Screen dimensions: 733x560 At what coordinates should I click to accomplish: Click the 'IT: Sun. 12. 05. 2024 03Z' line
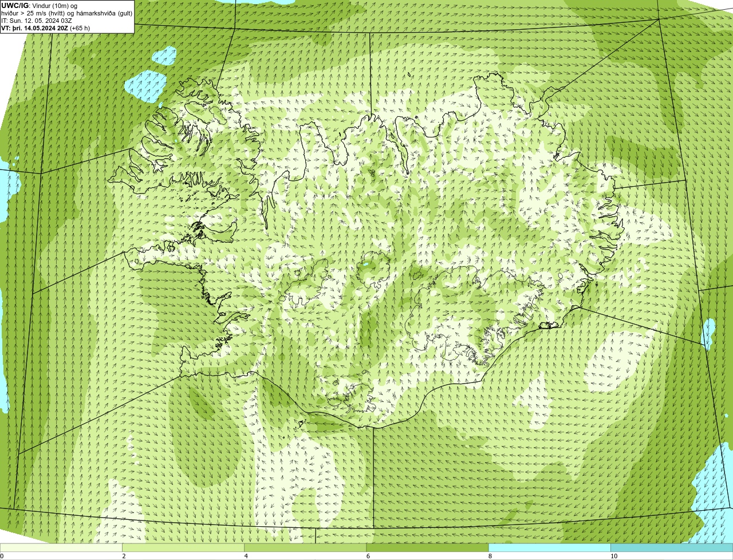pyautogui.click(x=37, y=20)
